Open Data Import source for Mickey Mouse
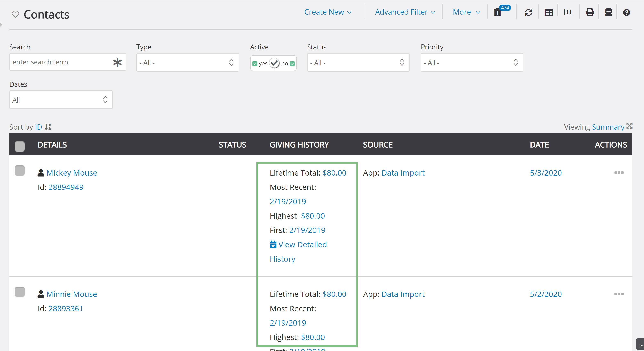Viewport: 644px width, 351px height. 403,173
